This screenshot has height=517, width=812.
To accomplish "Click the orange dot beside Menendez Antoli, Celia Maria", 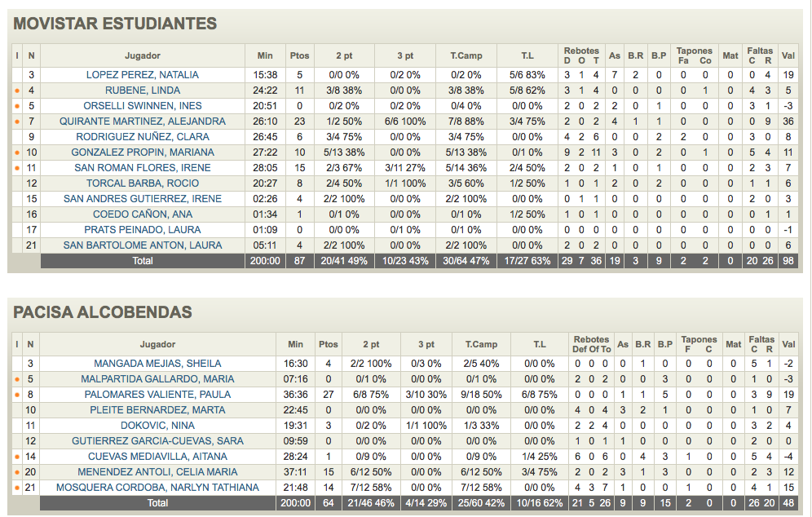I will pyautogui.click(x=17, y=472).
